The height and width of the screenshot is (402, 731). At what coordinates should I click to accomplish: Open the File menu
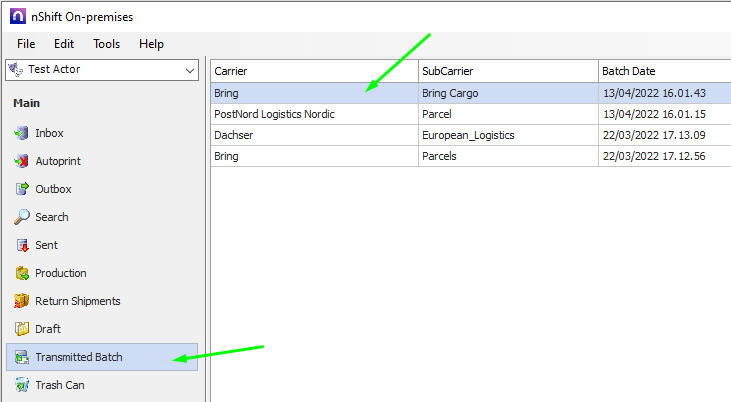coord(26,44)
